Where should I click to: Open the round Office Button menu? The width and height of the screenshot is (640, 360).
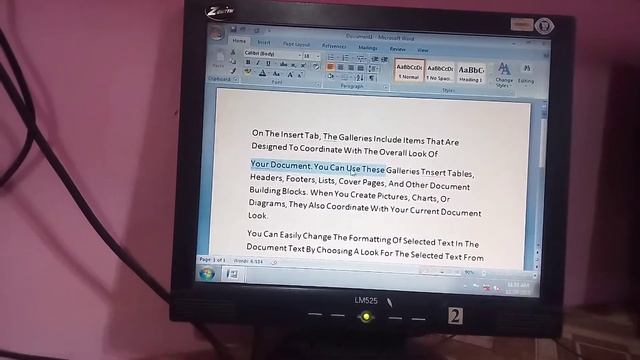click(x=216, y=32)
